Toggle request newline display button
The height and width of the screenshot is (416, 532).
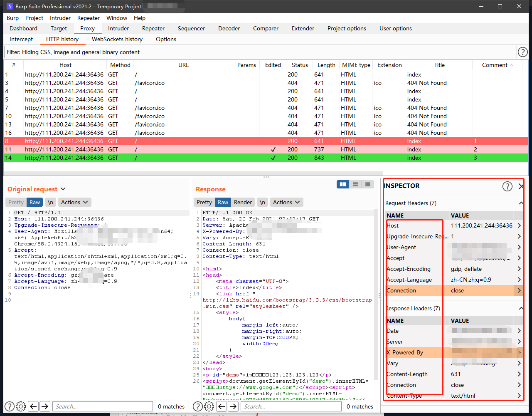[50, 202]
